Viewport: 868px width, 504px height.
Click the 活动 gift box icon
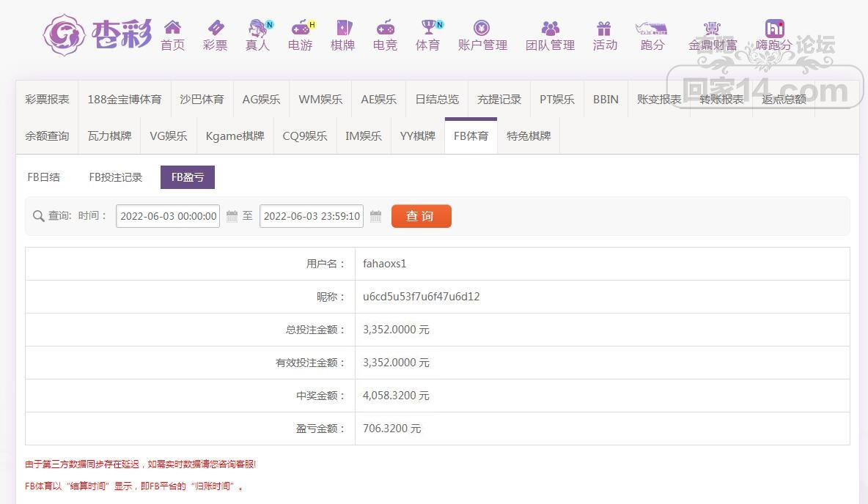click(x=604, y=29)
